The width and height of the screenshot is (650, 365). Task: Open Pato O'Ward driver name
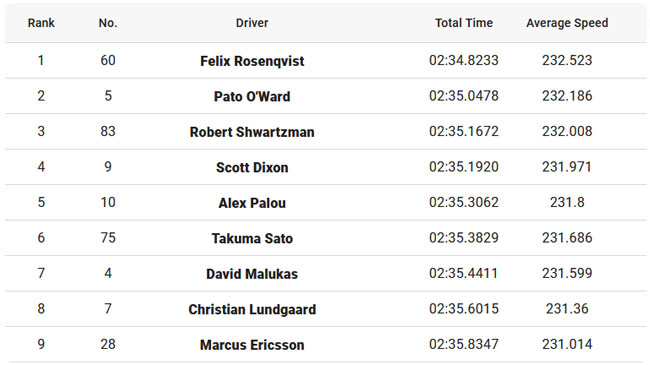coord(252,96)
